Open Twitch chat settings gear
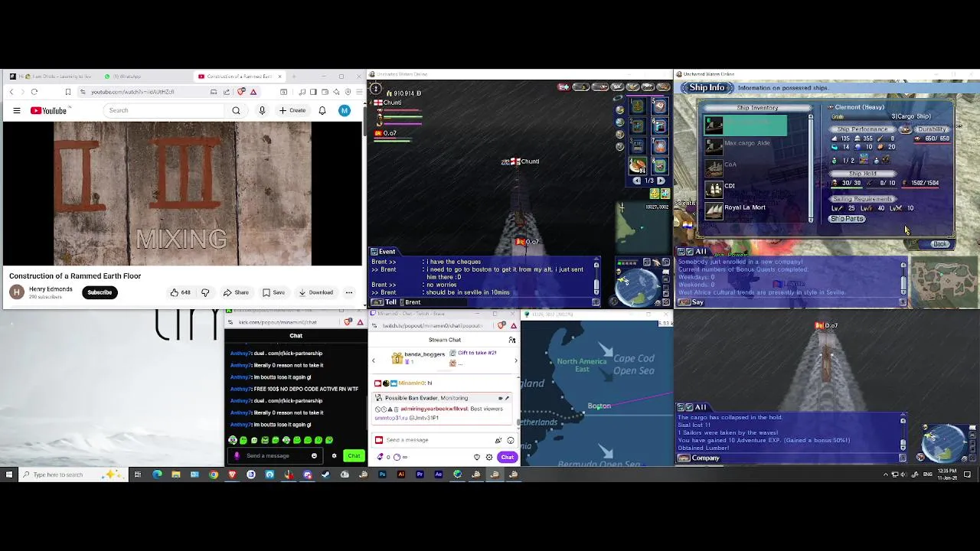 pyautogui.click(x=489, y=457)
